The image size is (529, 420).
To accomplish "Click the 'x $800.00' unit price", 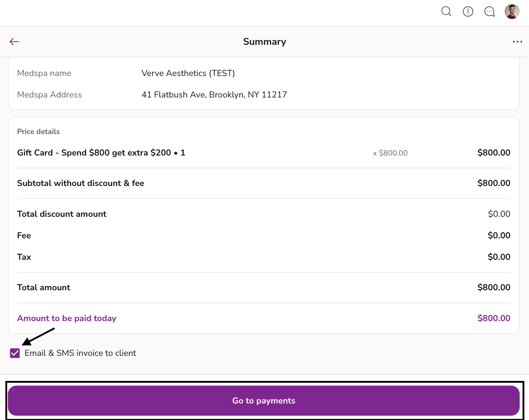I will (390, 153).
